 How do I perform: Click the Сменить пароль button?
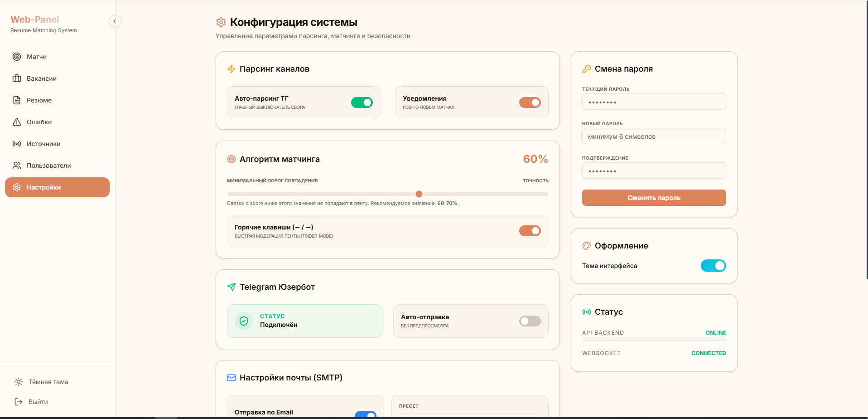pos(654,198)
